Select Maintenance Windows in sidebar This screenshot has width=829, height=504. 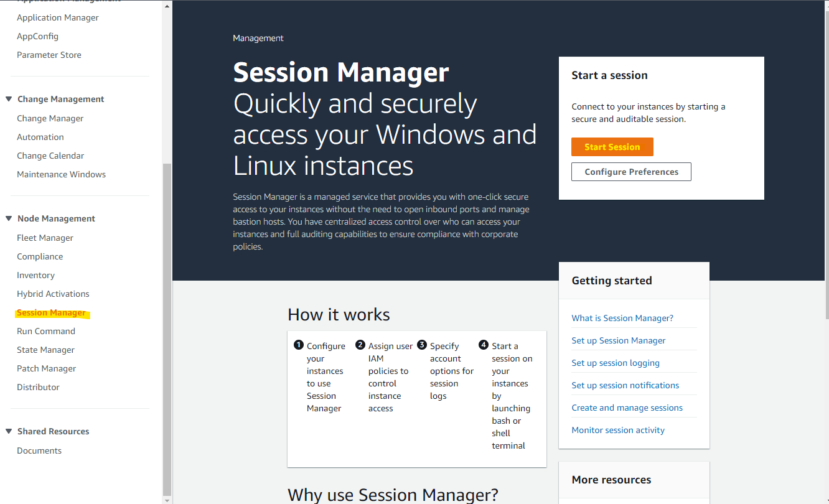click(62, 174)
